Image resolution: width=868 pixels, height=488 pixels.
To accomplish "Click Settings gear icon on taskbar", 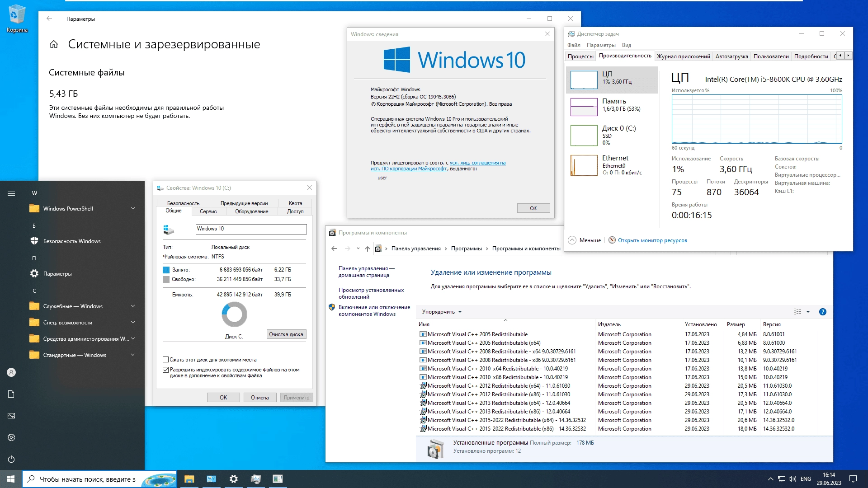I will click(233, 479).
